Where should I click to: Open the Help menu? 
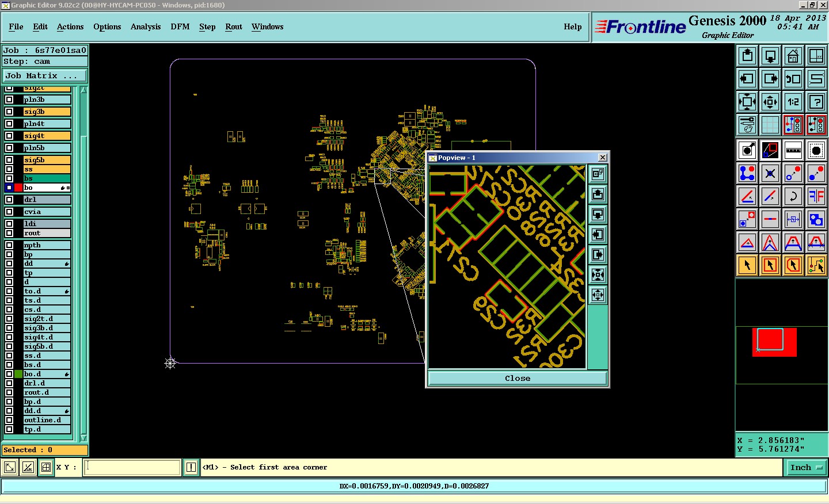click(573, 26)
